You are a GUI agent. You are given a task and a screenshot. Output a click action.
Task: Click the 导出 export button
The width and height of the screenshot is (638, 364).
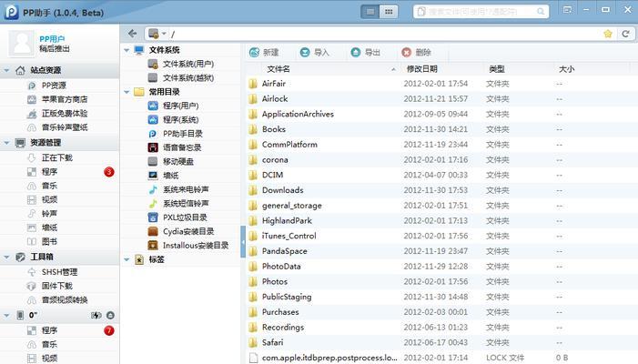[x=365, y=53]
